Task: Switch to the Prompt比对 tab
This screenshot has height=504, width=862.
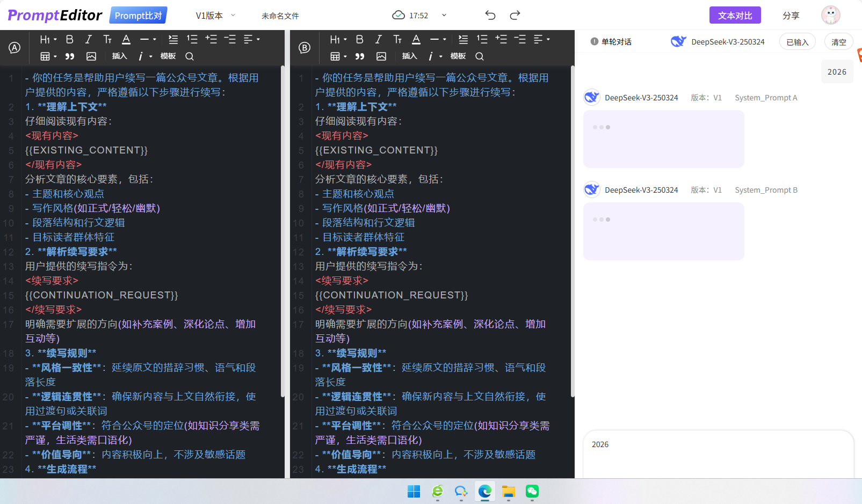Action: pyautogui.click(x=138, y=15)
